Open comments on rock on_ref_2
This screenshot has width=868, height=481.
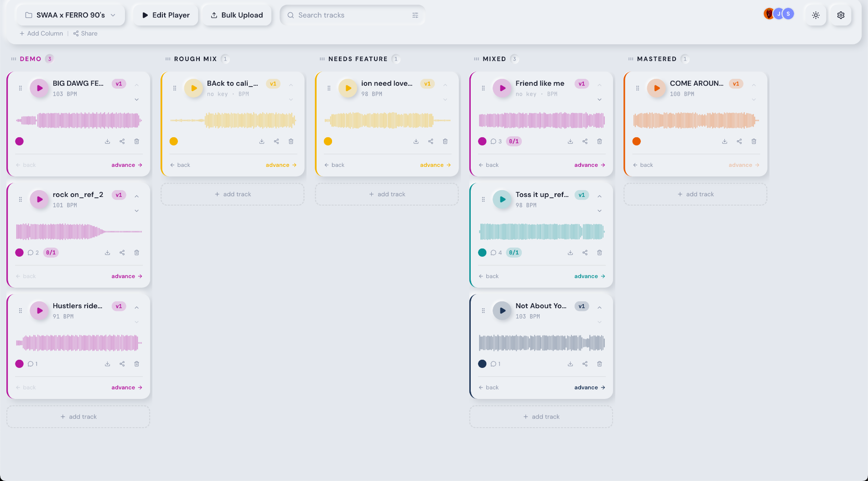[x=33, y=253]
